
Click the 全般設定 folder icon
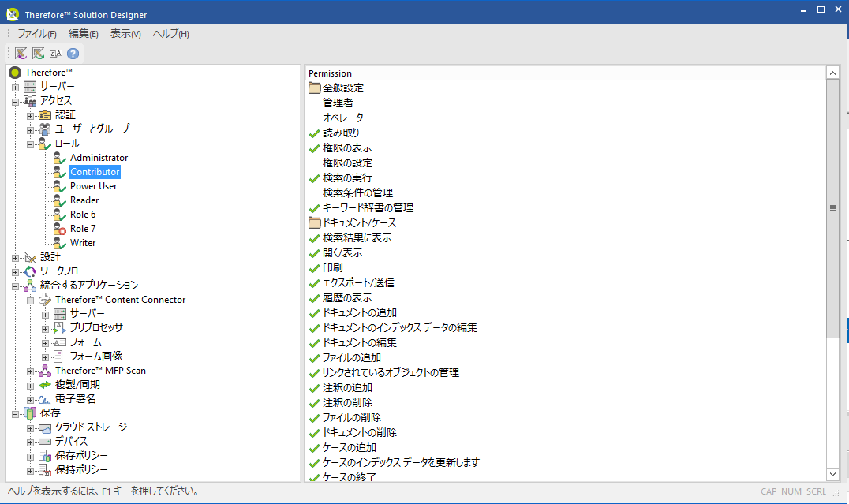(x=315, y=88)
